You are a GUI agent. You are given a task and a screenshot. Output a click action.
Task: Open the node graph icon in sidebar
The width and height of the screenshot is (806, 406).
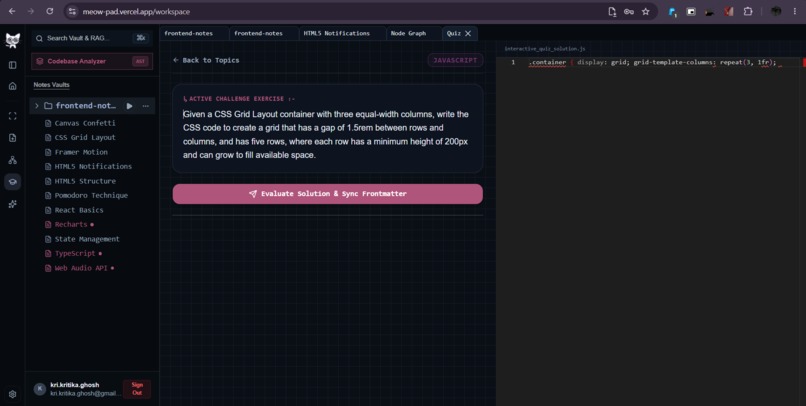click(x=13, y=160)
